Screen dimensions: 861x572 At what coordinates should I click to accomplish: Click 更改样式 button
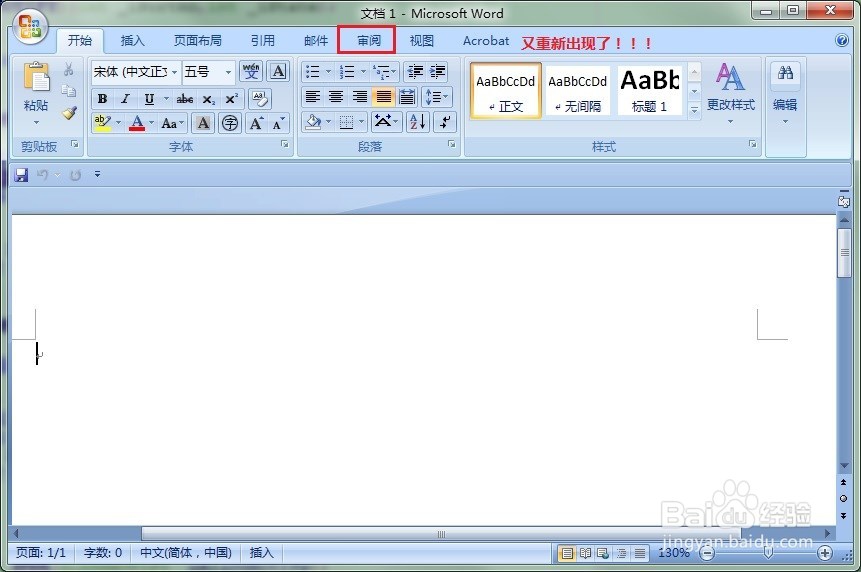(730, 94)
